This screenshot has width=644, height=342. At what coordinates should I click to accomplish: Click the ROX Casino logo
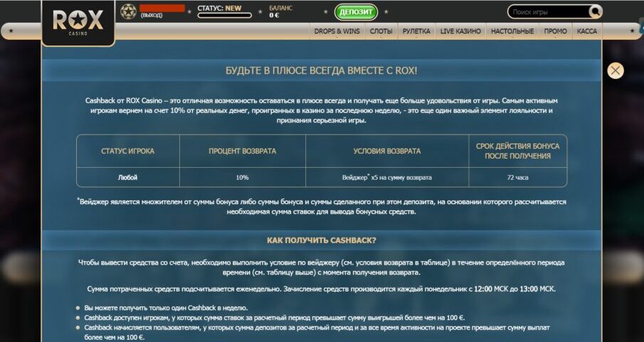(x=78, y=22)
